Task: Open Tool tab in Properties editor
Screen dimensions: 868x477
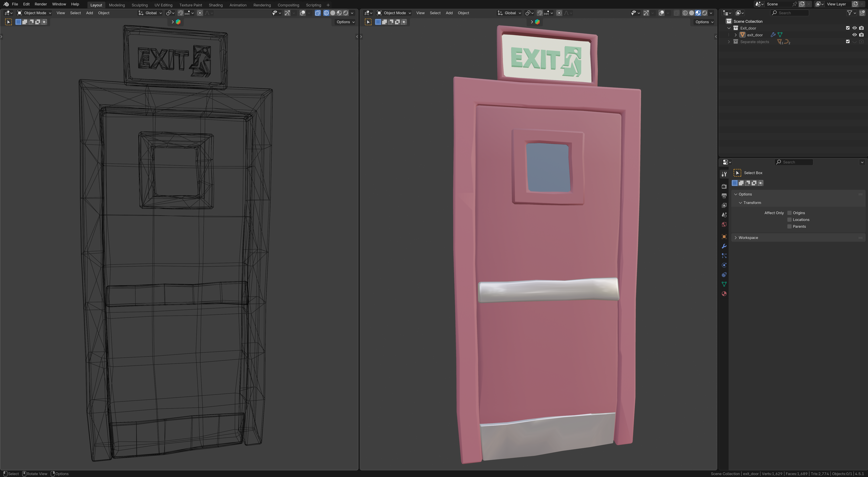Action: click(724, 174)
